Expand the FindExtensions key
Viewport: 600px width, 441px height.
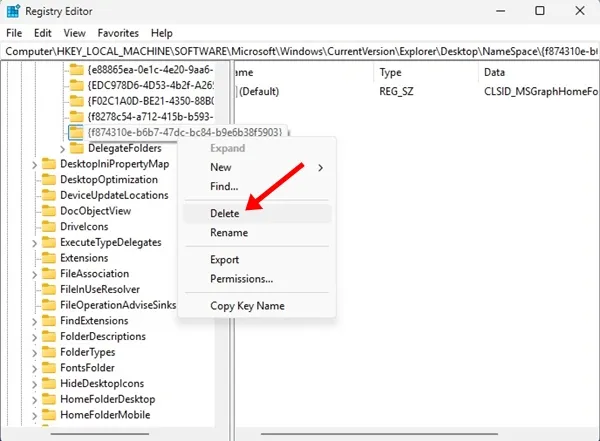click(34, 322)
